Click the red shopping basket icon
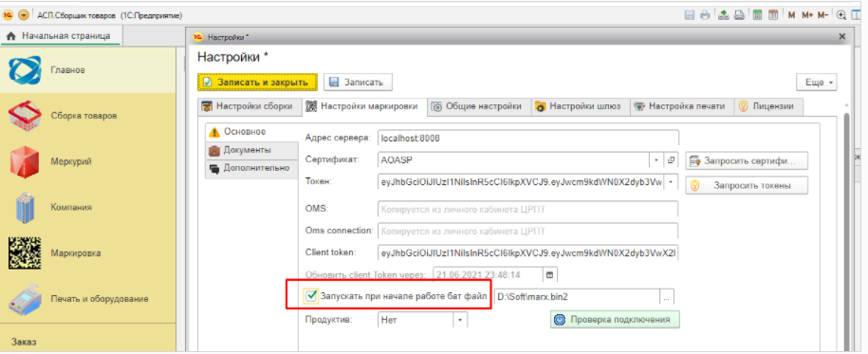 (25, 115)
